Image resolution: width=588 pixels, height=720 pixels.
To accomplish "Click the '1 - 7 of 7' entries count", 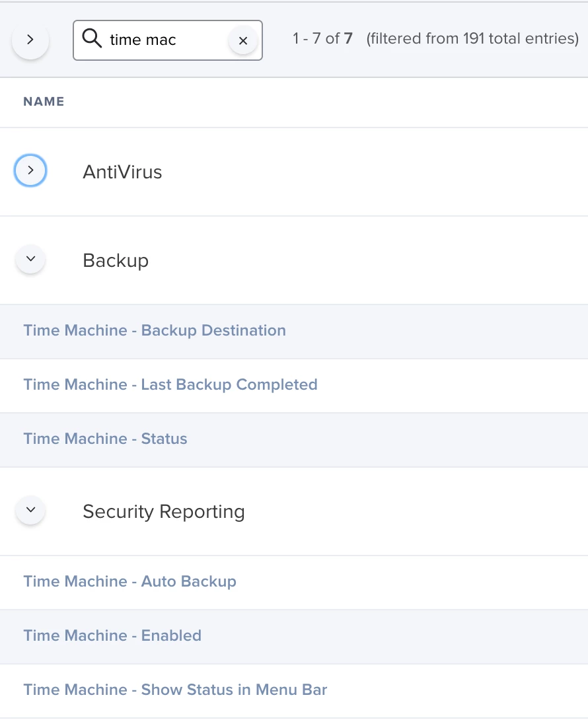I will pos(322,38).
